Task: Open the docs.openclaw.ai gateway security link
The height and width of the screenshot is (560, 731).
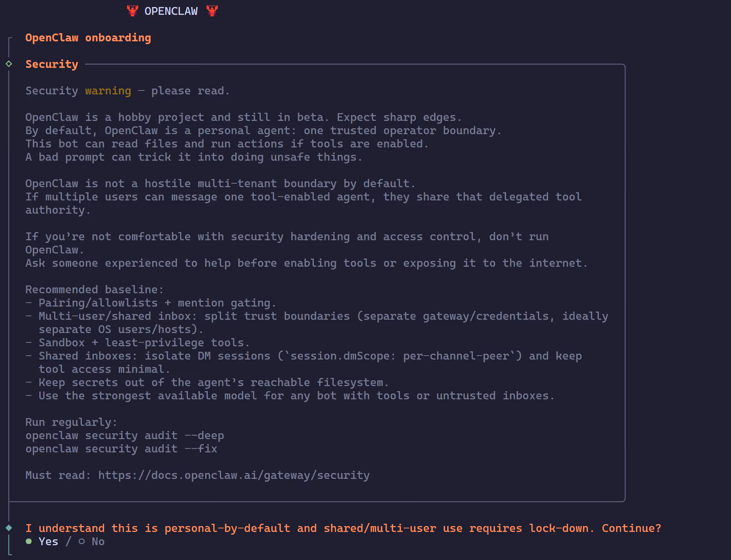Action: (x=234, y=475)
